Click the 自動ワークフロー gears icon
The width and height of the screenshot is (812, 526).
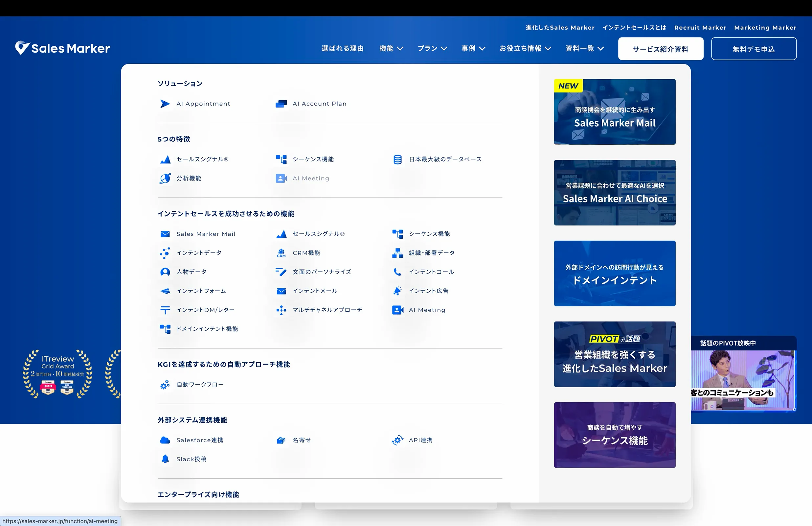point(165,385)
